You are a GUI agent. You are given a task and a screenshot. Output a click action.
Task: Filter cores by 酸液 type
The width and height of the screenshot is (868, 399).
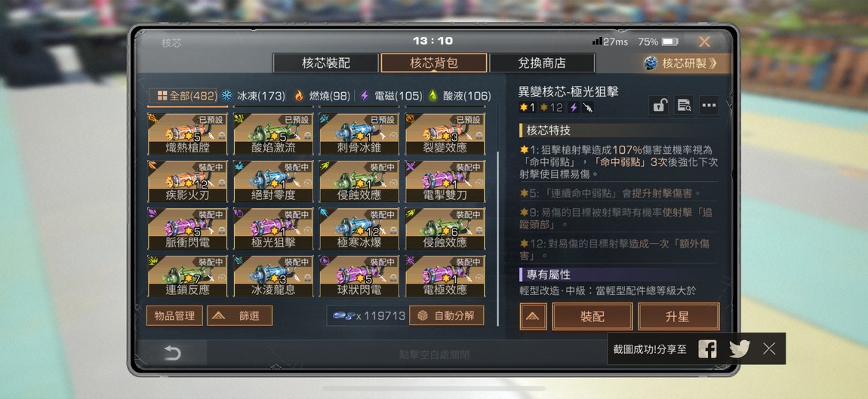tap(460, 96)
